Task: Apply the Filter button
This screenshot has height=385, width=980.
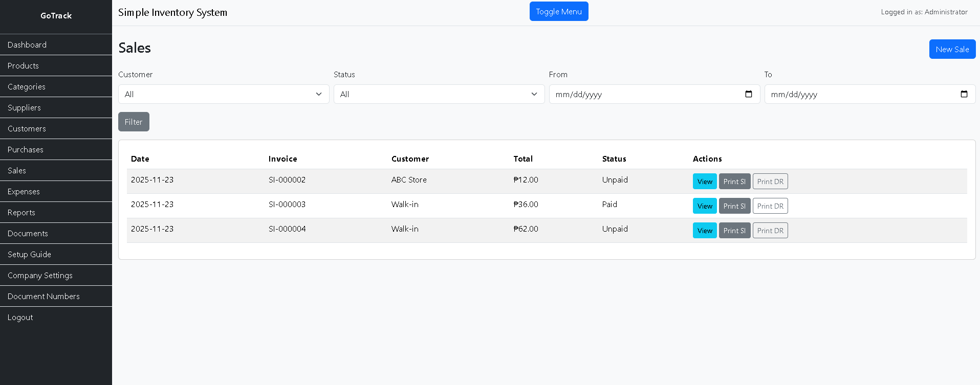Action: click(x=134, y=122)
